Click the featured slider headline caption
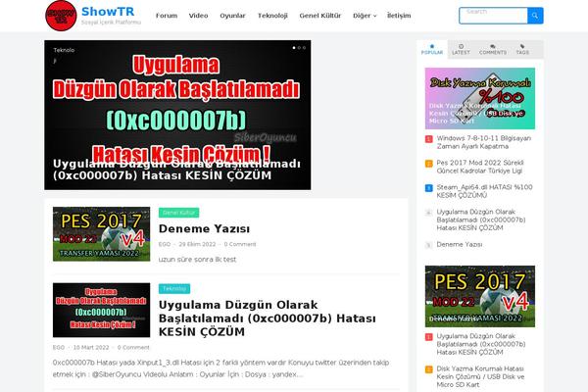 tap(176, 170)
